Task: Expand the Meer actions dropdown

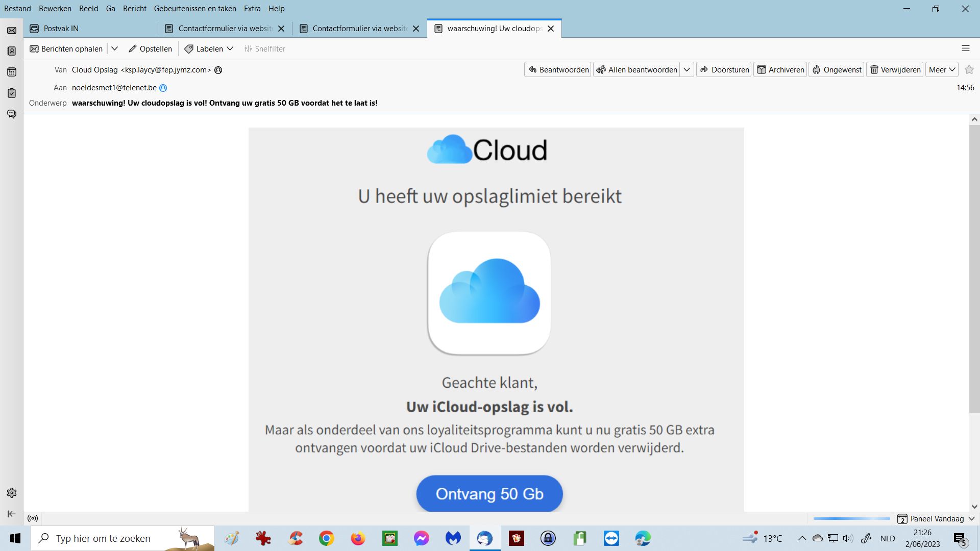Action: point(942,69)
